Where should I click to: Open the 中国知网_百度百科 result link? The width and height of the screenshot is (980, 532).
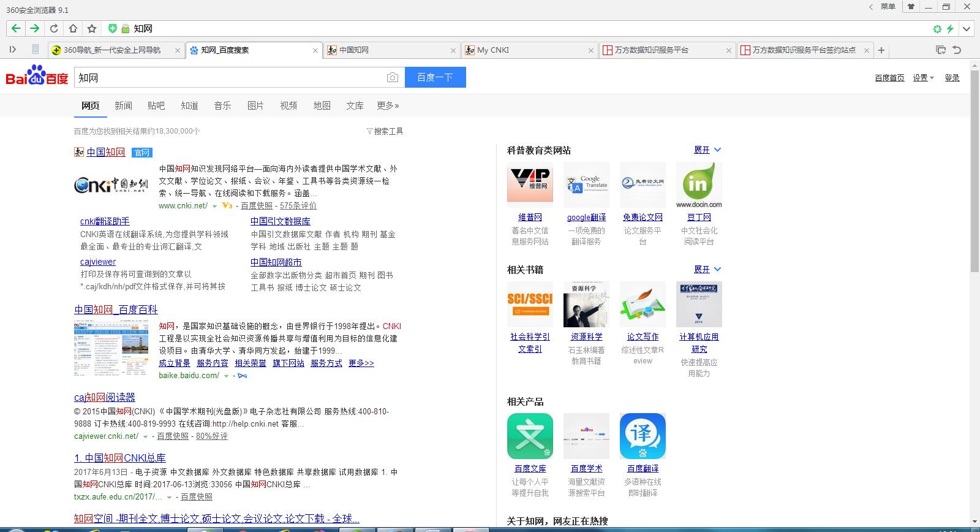116,310
